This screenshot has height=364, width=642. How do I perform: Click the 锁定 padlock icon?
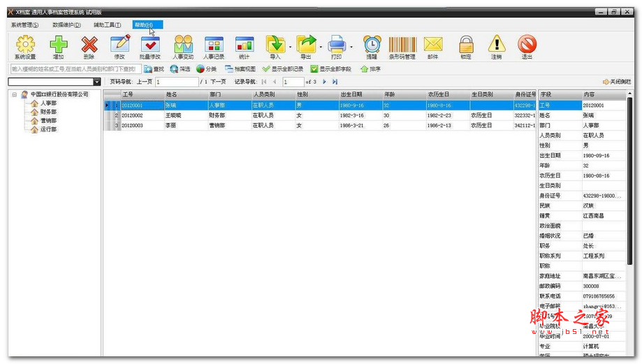point(466,47)
